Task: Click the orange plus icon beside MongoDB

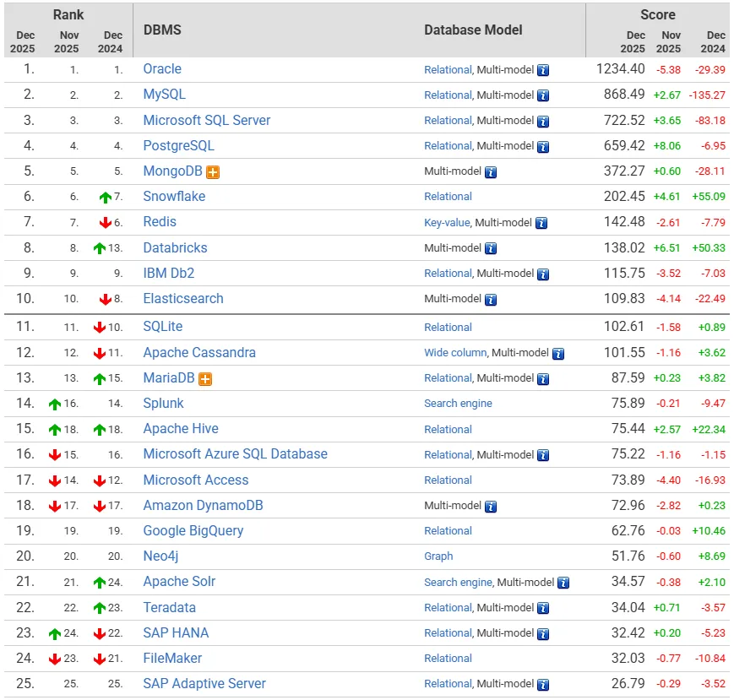Action: click(x=213, y=172)
